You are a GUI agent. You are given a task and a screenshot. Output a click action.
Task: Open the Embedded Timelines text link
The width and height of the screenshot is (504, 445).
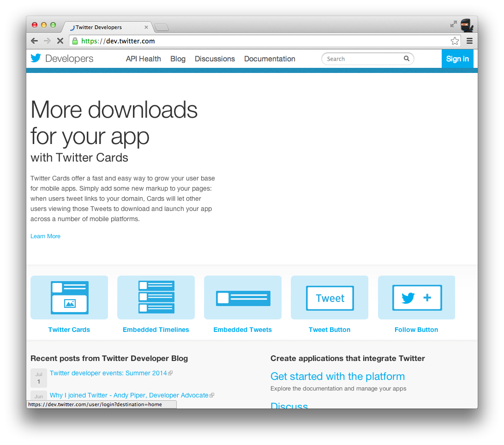[156, 330]
